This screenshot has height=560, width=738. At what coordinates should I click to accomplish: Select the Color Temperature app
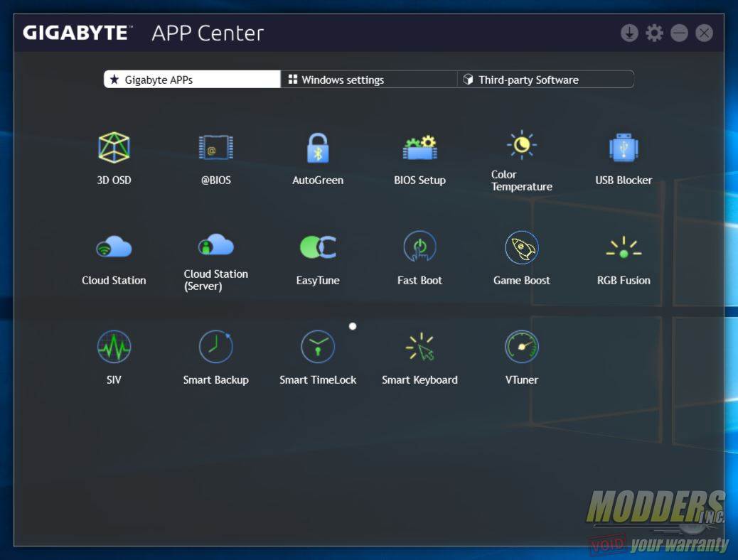[x=521, y=147]
